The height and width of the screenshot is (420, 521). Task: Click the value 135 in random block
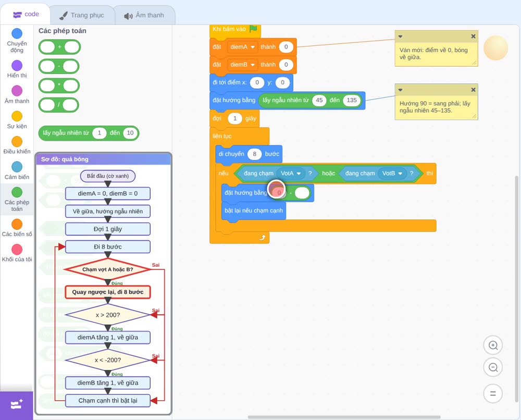coord(352,101)
